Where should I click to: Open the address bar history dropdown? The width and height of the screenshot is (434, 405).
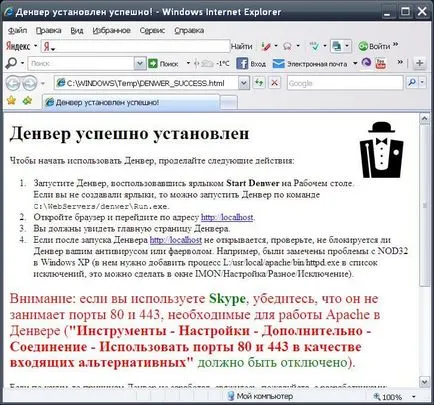pyautogui.click(x=244, y=83)
